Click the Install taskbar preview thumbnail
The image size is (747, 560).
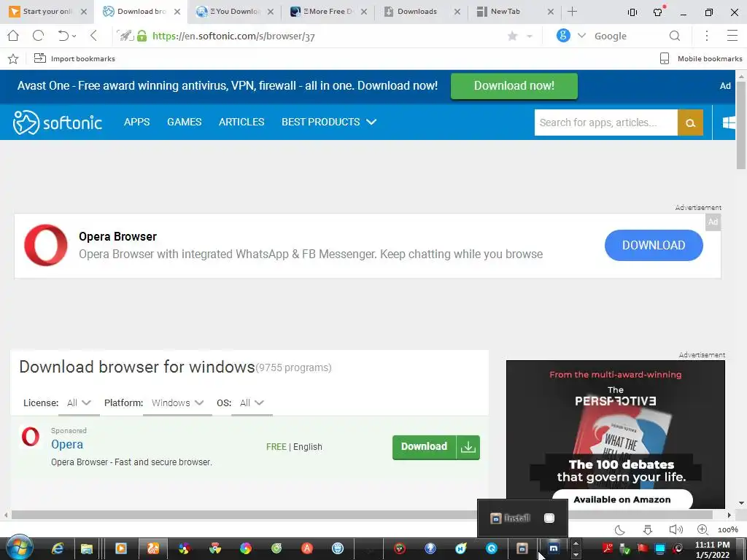coord(522,518)
